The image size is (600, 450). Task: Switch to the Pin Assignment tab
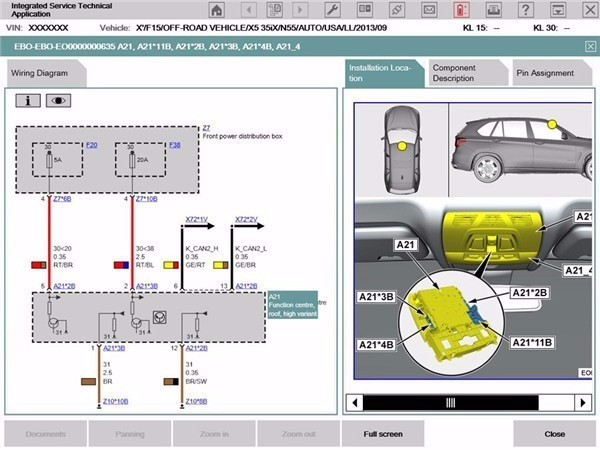(x=545, y=73)
